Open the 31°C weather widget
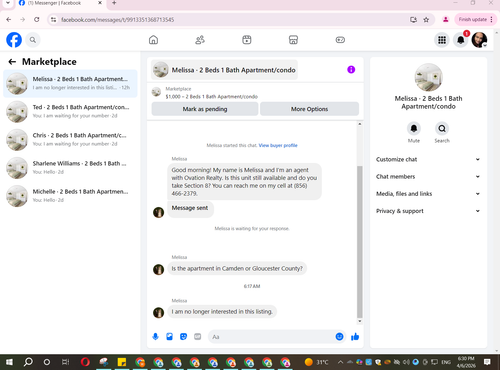Screen dimensions: 500x370 click(317, 362)
